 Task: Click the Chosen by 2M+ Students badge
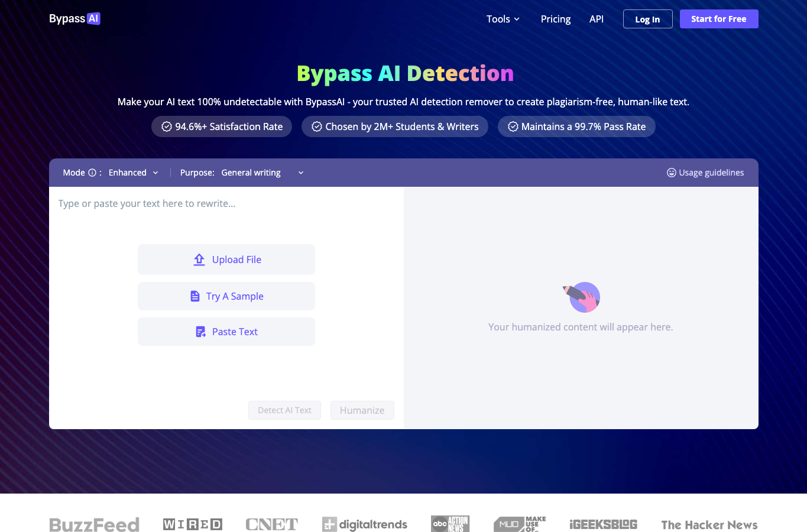coord(395,126)
